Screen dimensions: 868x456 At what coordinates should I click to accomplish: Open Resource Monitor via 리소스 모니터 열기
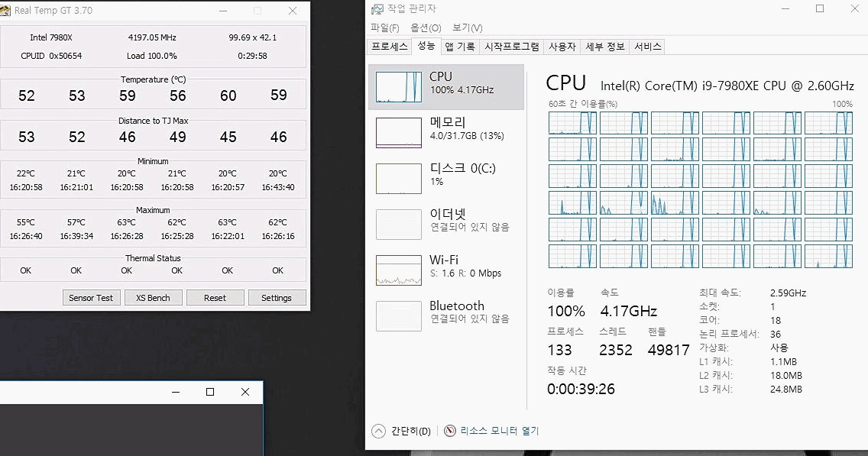(499, 431)
